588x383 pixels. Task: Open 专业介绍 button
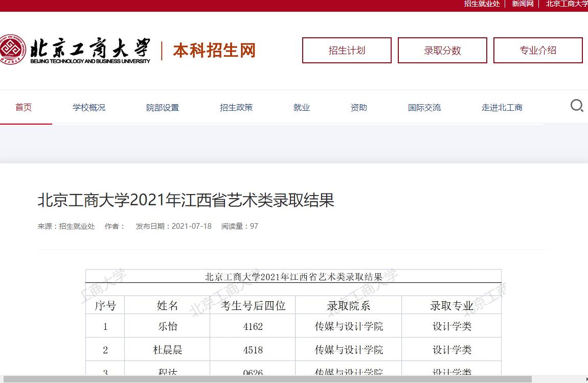[538, 50]
